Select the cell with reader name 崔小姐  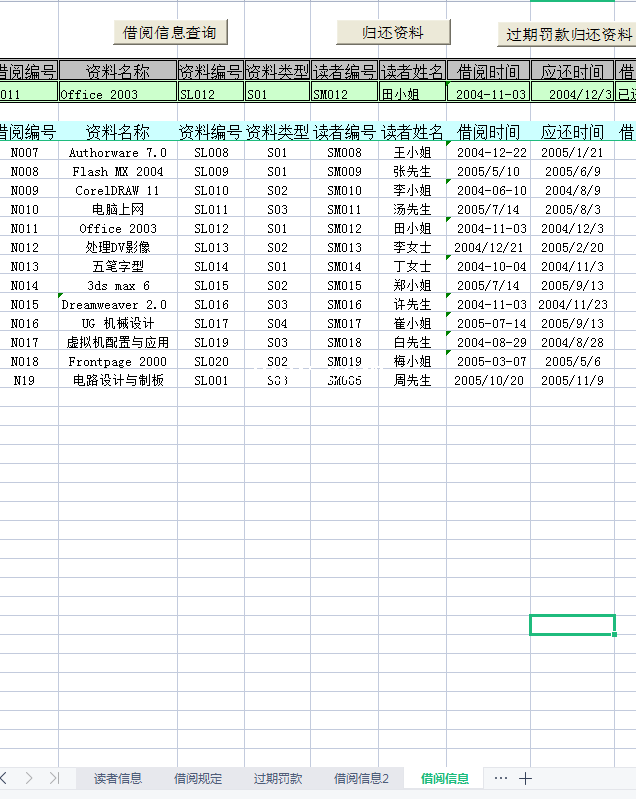pyautogui.click(x=412, y=324)
